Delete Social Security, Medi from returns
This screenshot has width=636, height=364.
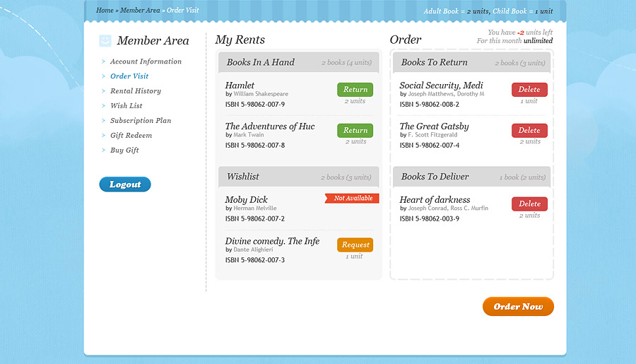[529, 90]
